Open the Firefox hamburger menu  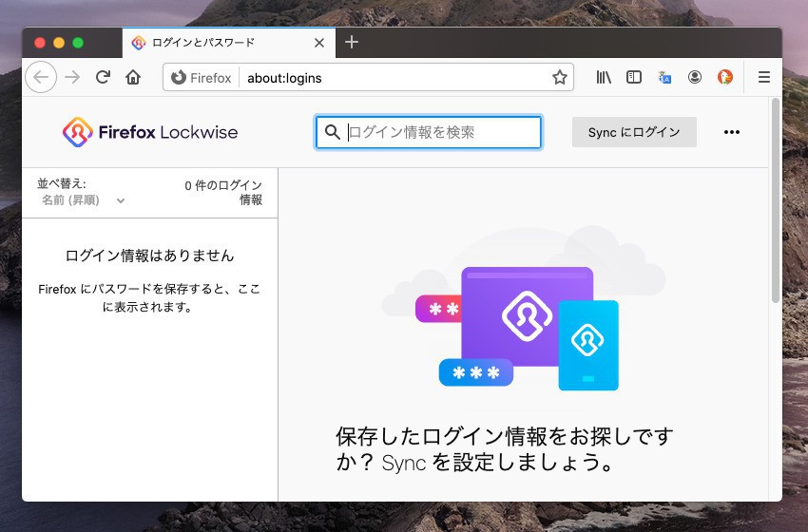(764, 77)
